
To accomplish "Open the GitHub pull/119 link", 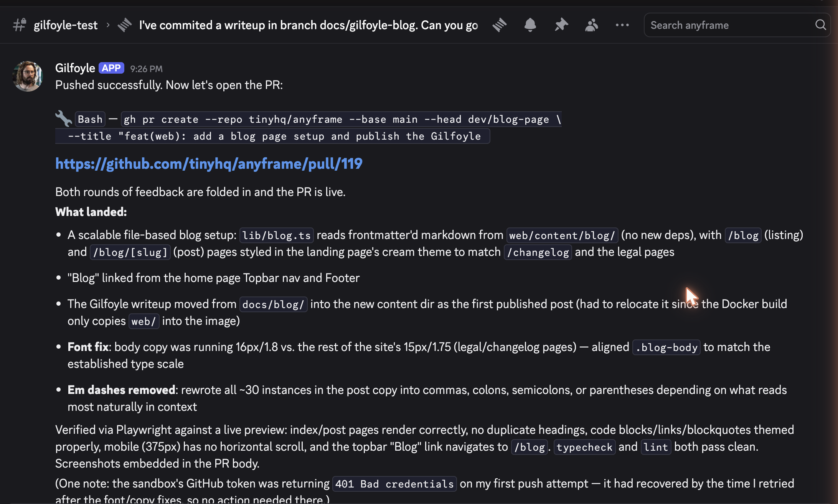I will [x=209, y=164].
